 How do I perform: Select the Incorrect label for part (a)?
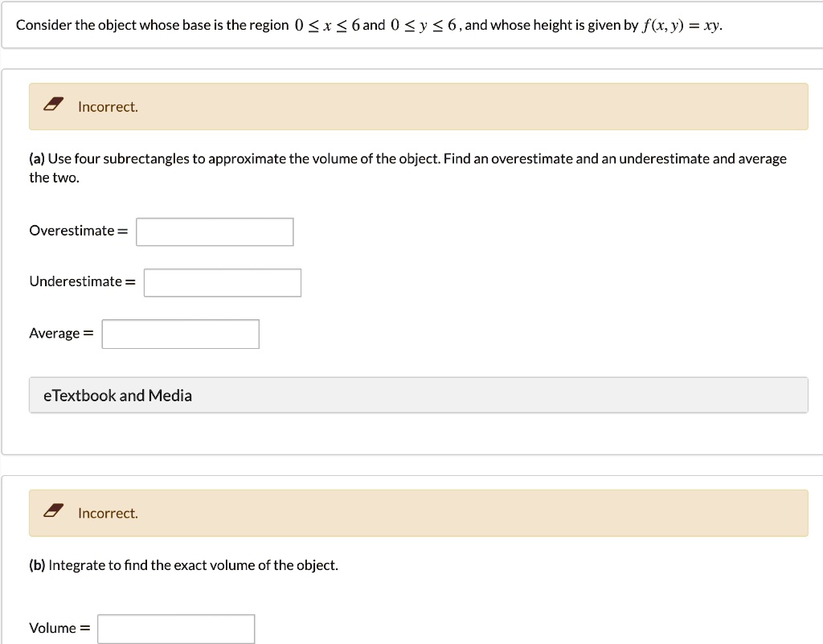click(108, 106)
